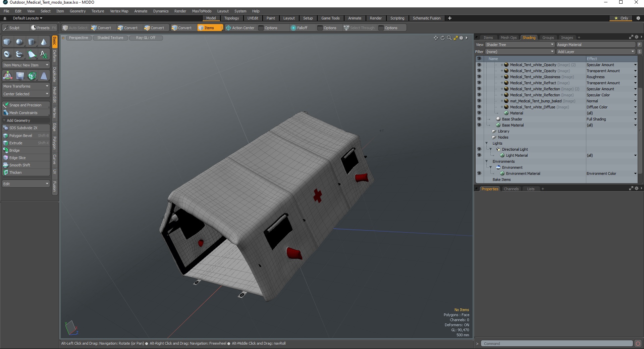Image resolution: width=644 pixels, height=349 pixels.
Task: Click the viewport zoom magnifier icon
Action: [449, 38]
